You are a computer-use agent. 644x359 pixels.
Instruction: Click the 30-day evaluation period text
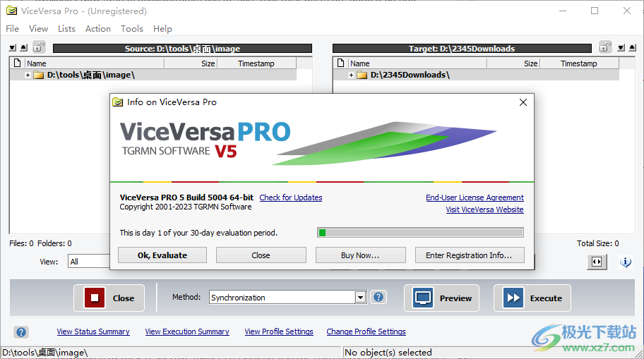point(198,233)
